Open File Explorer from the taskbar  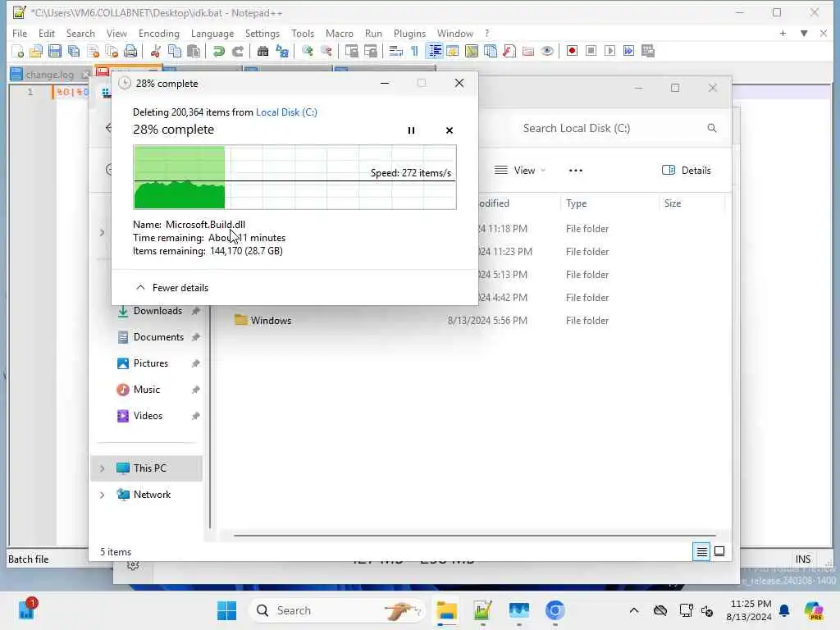point(446,610)
